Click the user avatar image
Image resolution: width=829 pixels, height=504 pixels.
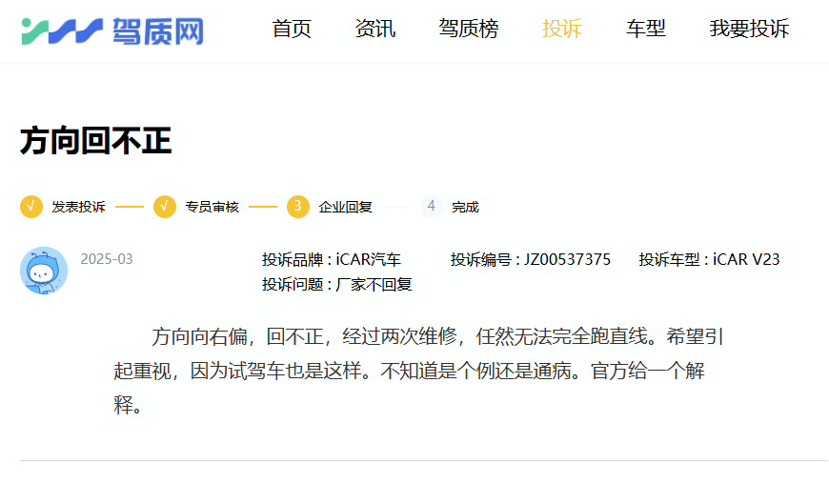[x=44, y=271]
